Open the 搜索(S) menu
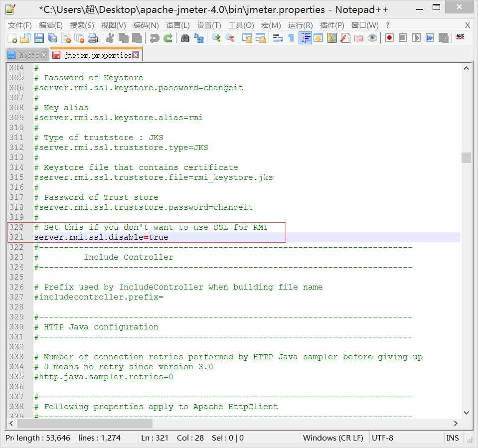The image size is (478, 448). [82, 25]
